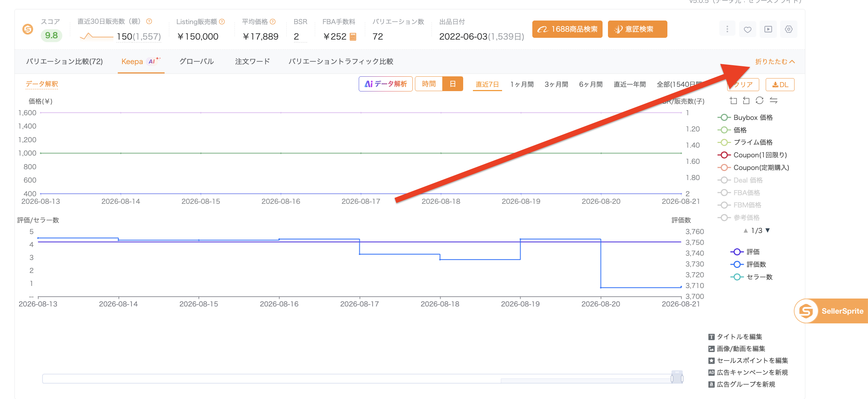The width and height of the screenshot is (868, 399).
Task: Click the 1688商品検索 button
Action: [567, 29]
